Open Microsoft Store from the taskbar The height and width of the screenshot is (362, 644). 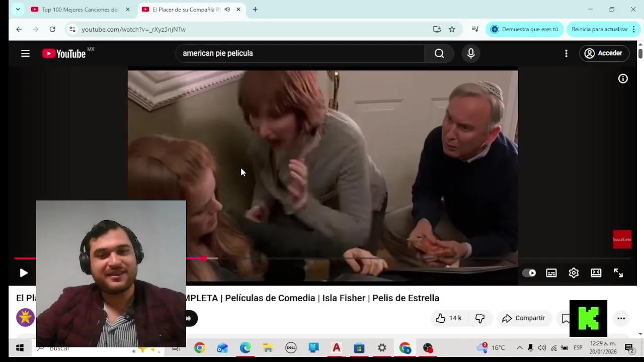(x=359, y=348)
